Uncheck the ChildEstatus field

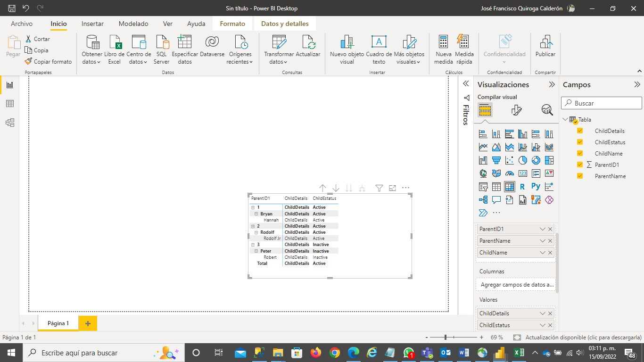580,142
